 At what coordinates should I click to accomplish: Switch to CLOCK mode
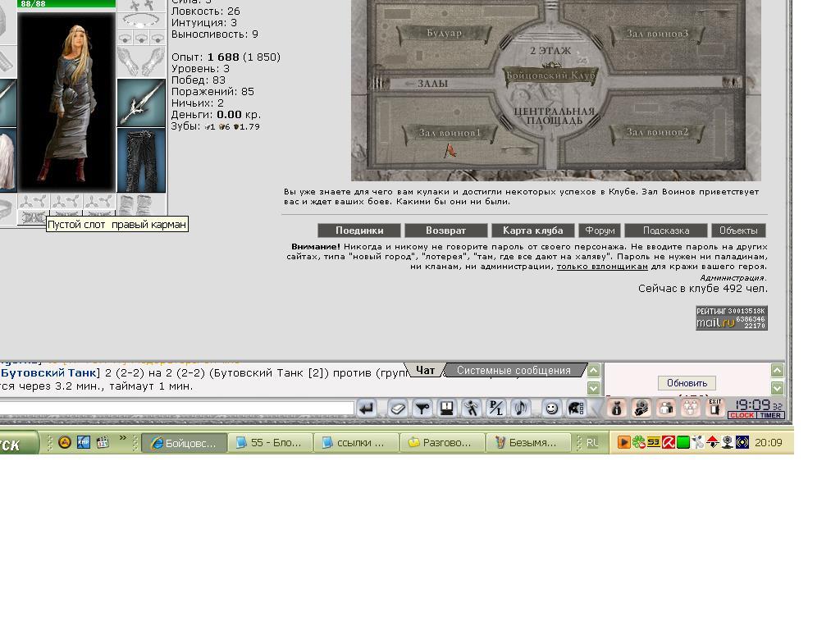(x=742, y=415)
